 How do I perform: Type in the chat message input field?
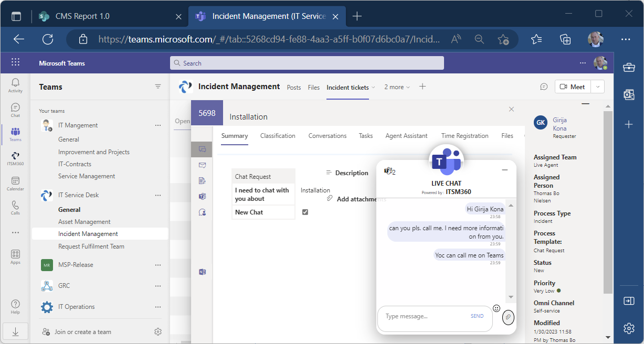point(423,316)
